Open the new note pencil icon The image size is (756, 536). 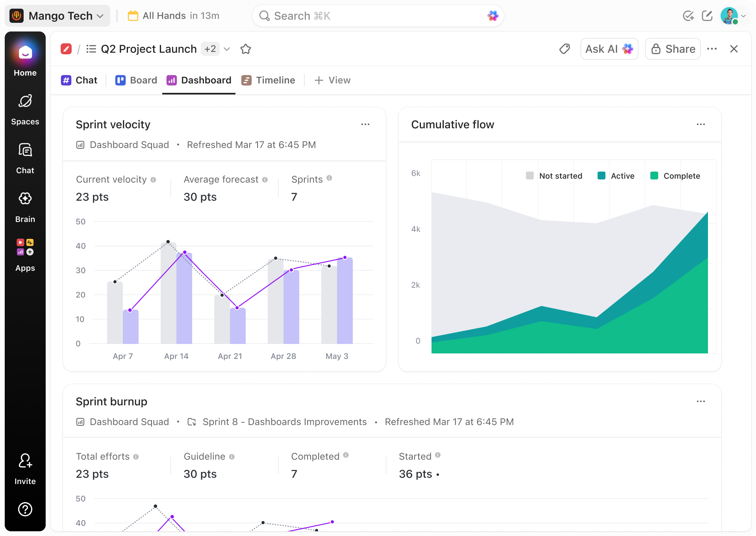click(707, 16)
